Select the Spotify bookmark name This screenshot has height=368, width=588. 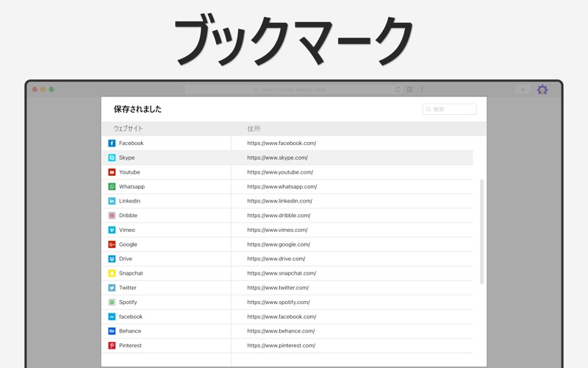(x=128, y=302)
